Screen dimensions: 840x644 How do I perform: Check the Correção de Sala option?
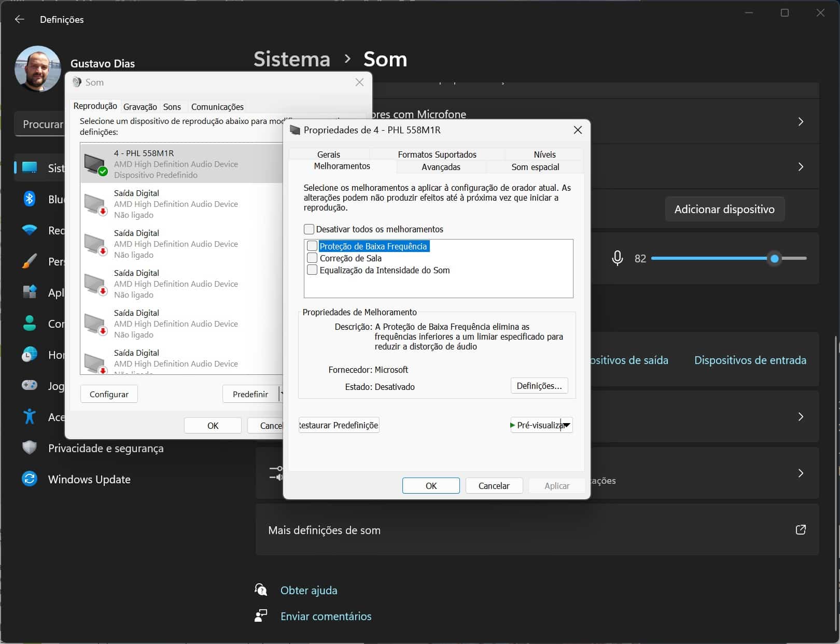(312, 258)
